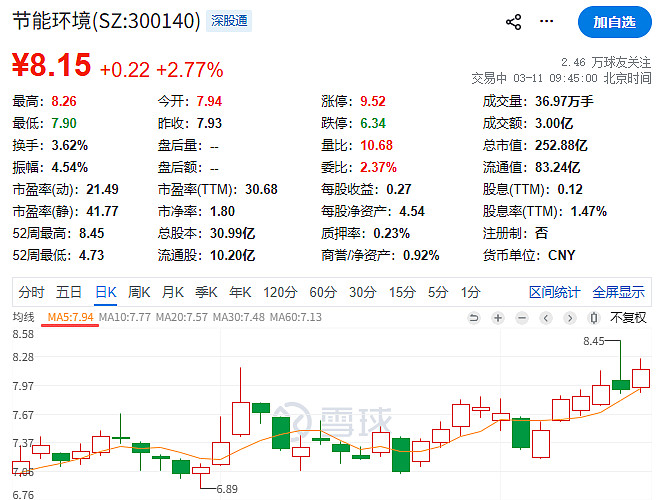
Task: Click the 加自选 button
Action: click(x=615, y=22)
